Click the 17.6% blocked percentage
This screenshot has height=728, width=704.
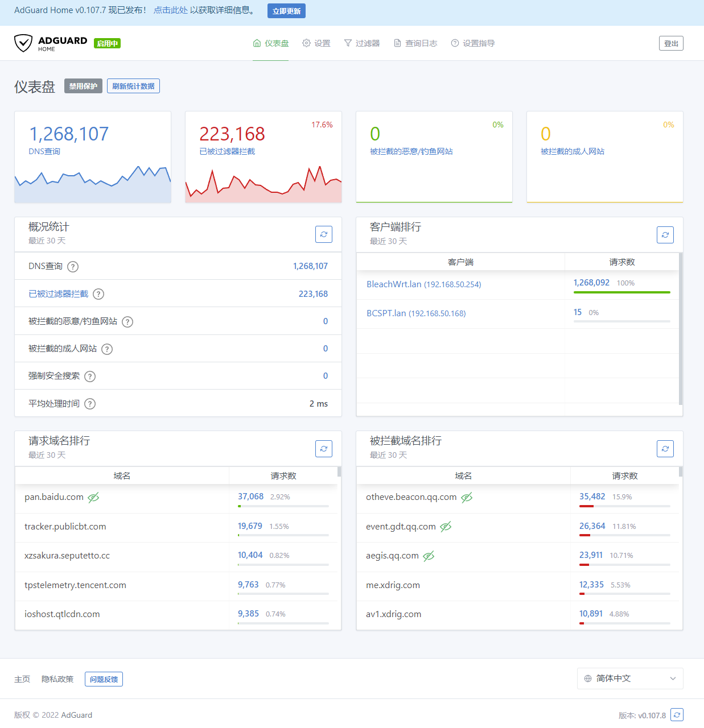coord(322,125)
